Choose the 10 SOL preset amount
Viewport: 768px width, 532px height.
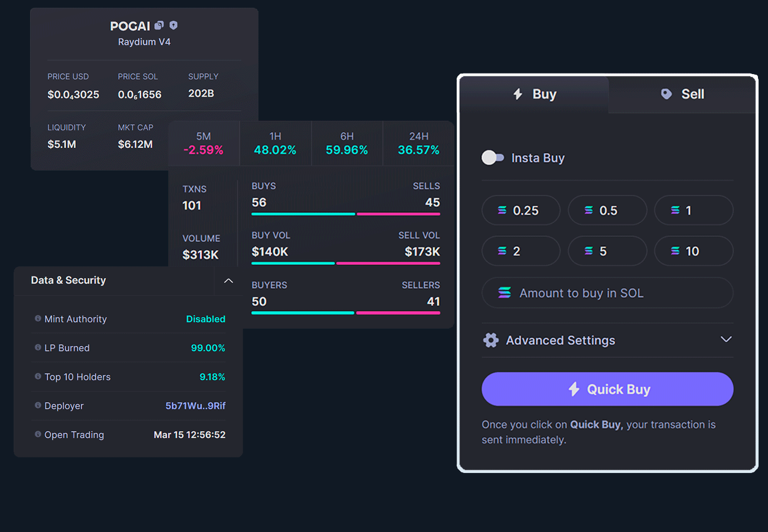[x=693, y=251]
